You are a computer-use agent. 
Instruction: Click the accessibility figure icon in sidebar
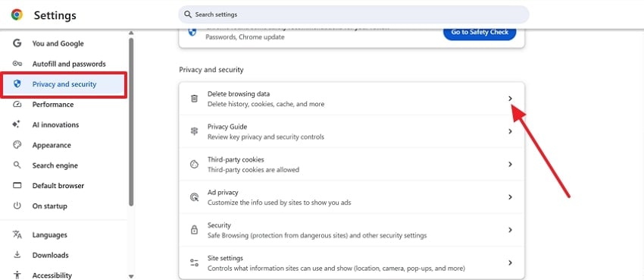[17, 275]
